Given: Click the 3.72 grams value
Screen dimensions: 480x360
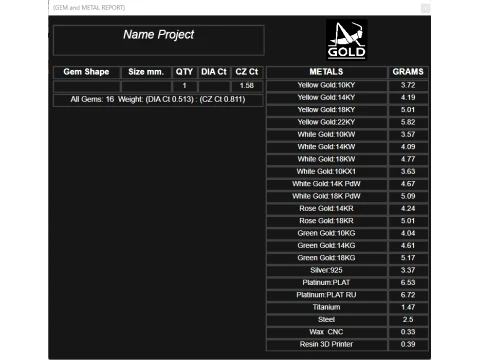Looking at the screenshot, I should pos(408,85).
